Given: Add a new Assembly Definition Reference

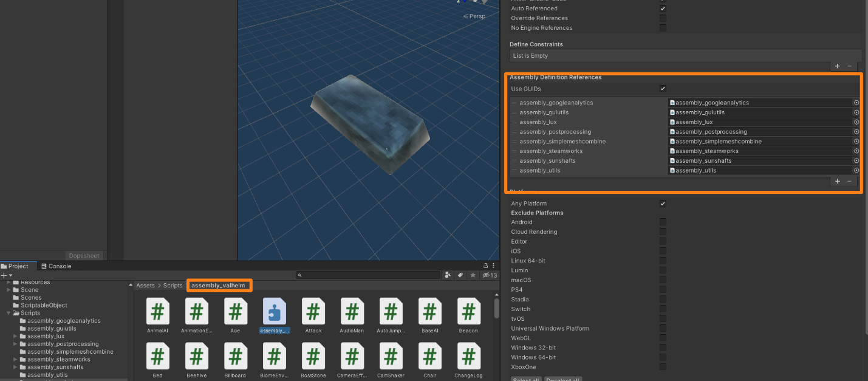Looking at the screenshot, I should 837,181.
